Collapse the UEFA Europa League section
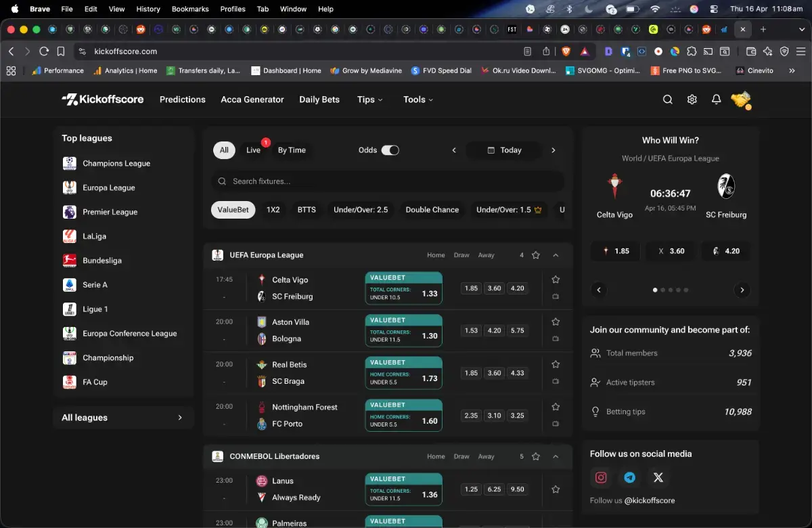This screenshot has width=812, height=528. [x=556, y=255]
